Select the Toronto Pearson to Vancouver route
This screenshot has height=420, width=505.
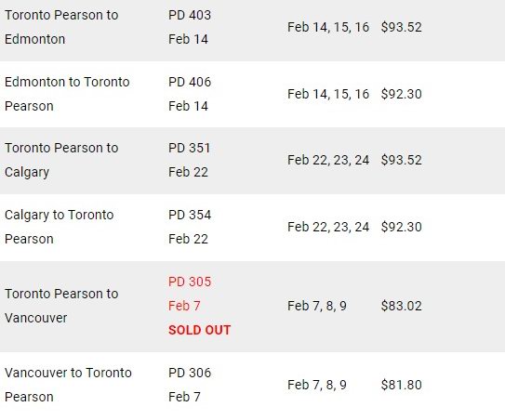pyautogui.click(x=61, y=306)
